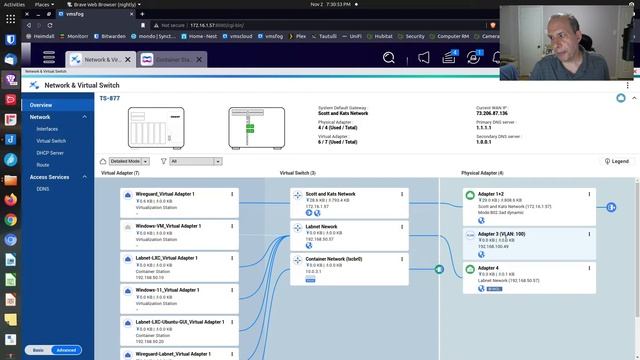Click the Scott and Kats Network switch icon

point(298,196)
